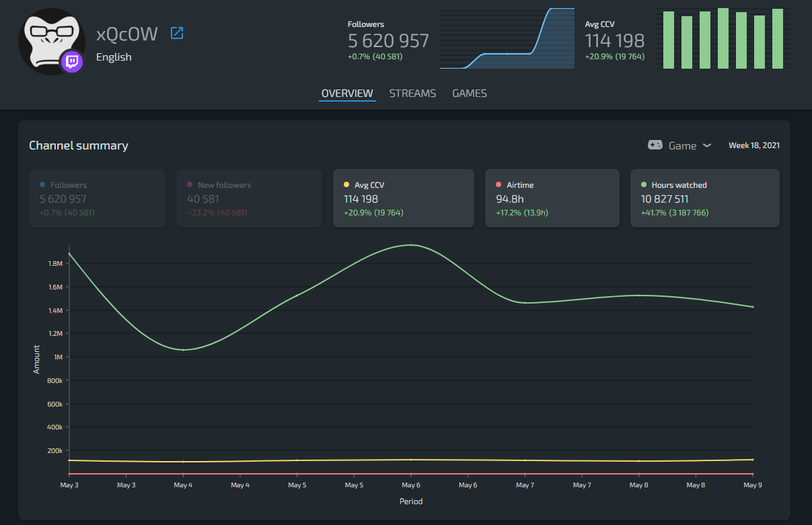
Task: Click the 1.8M y-axis label
Action: point(55,264)
